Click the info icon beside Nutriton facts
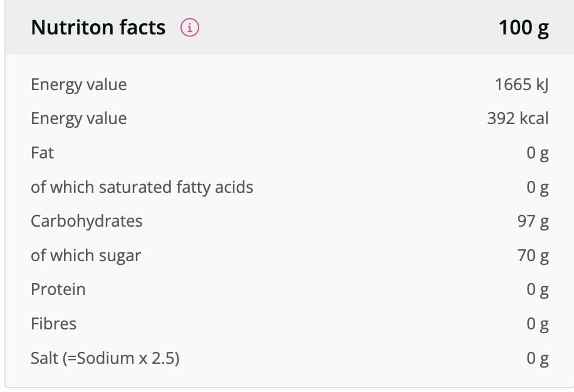574x392 pixels. click(190, 28)
